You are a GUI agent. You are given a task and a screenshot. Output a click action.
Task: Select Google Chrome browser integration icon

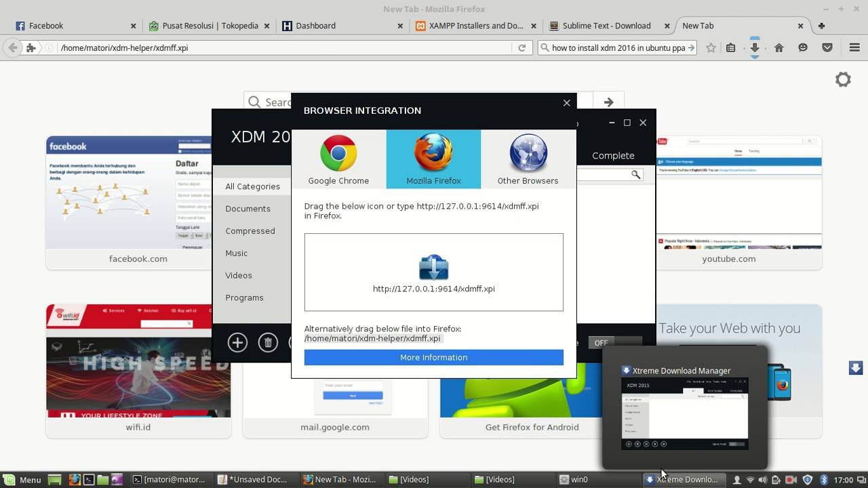point(338,159)
